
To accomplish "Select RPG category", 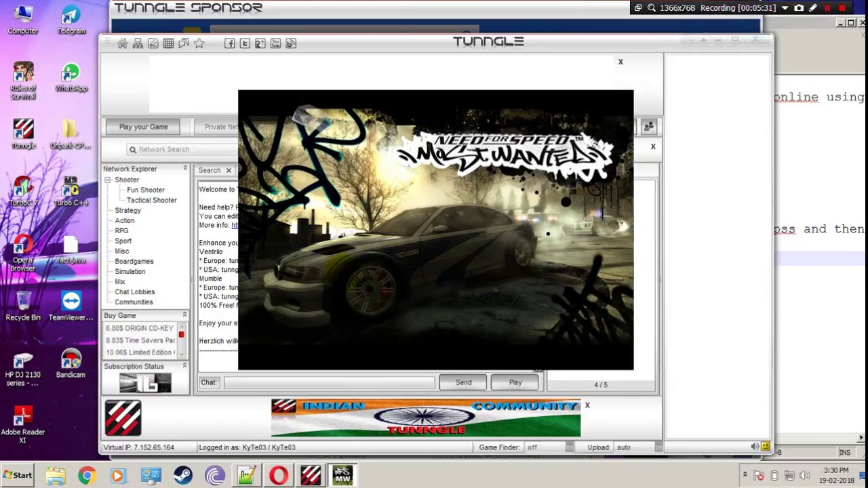I will (x=121, y=230).
